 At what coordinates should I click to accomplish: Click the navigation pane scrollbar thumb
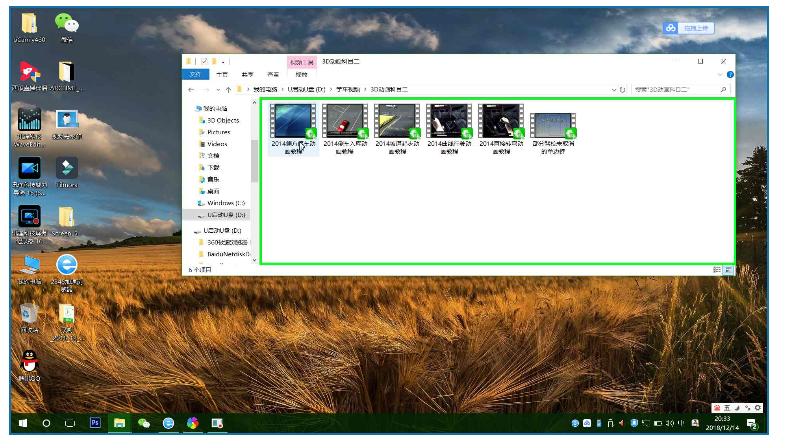(254, 161)
